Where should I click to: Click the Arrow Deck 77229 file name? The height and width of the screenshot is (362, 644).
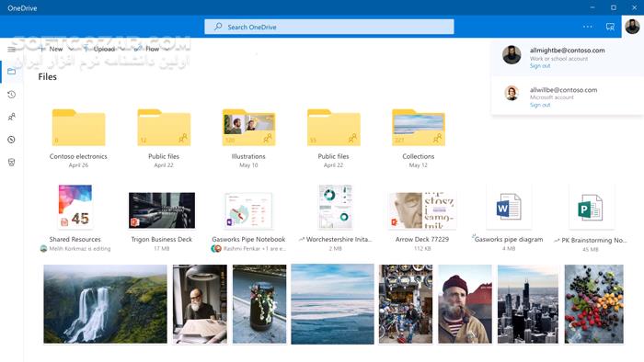click(422, 239)
